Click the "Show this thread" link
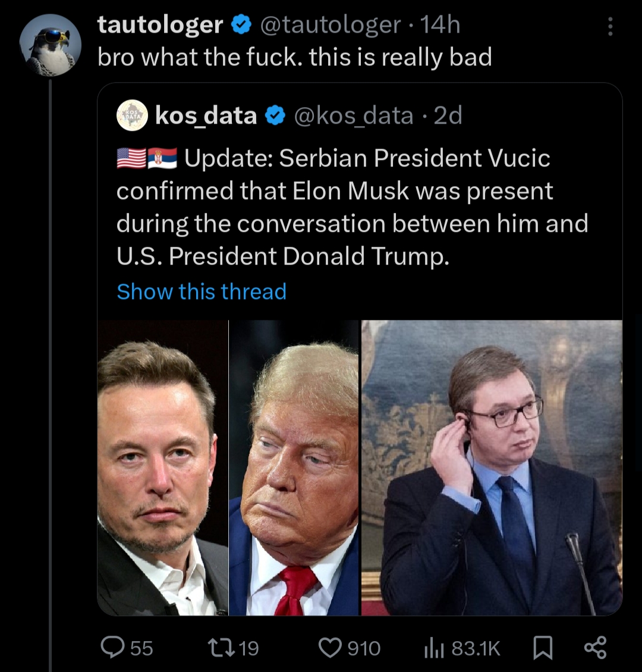The width and height of the screenshot is (642, 672). [x=202, y=291]
